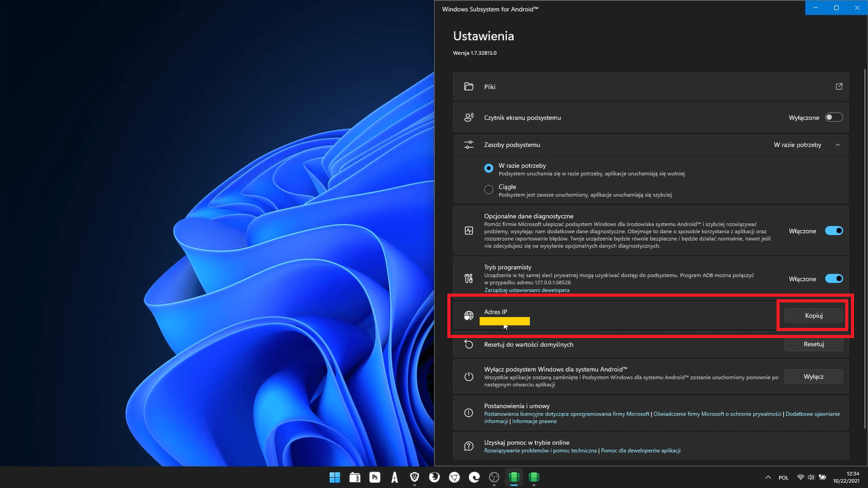Click the active Android subsystem taskbar icon
The width and height of the screenshot is (868, 488).
pyautogui.click(x=514, y=477)
